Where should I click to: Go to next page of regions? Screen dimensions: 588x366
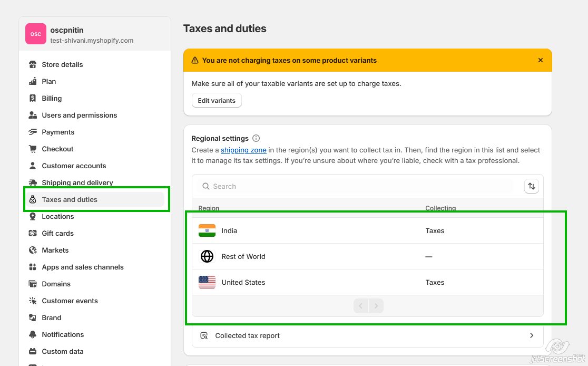pos(376,306)
